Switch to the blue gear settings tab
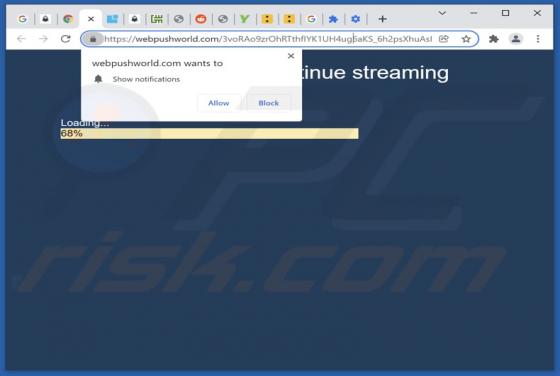 [x=355, y=19]
